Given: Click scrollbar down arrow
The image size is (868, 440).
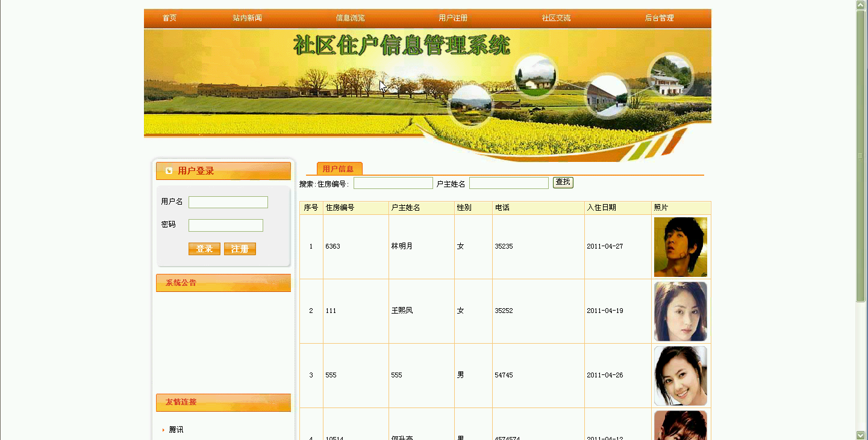Looking at the screenshot, I should coord(860,435).
